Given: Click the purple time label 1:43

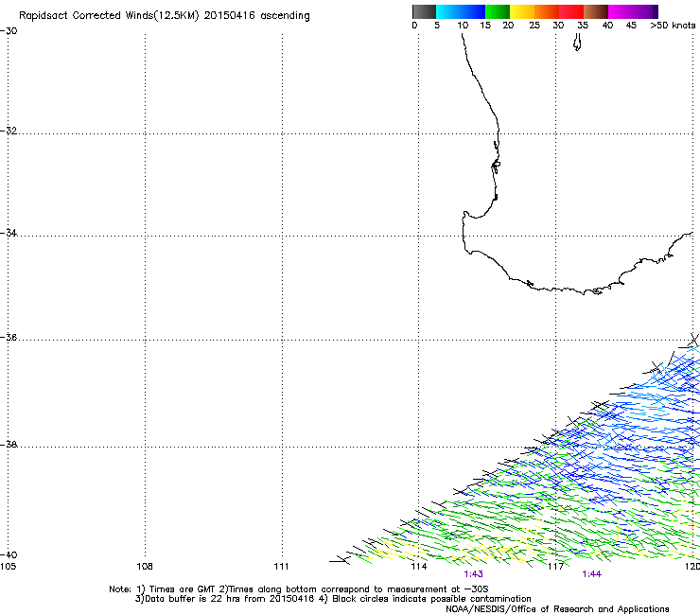Looking at the screenshot, I should coord(473,574).
